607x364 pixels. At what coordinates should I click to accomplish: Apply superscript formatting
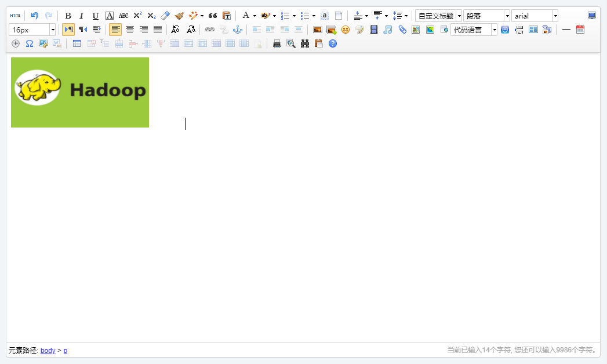pyautogui.click(x=137, y=16)
